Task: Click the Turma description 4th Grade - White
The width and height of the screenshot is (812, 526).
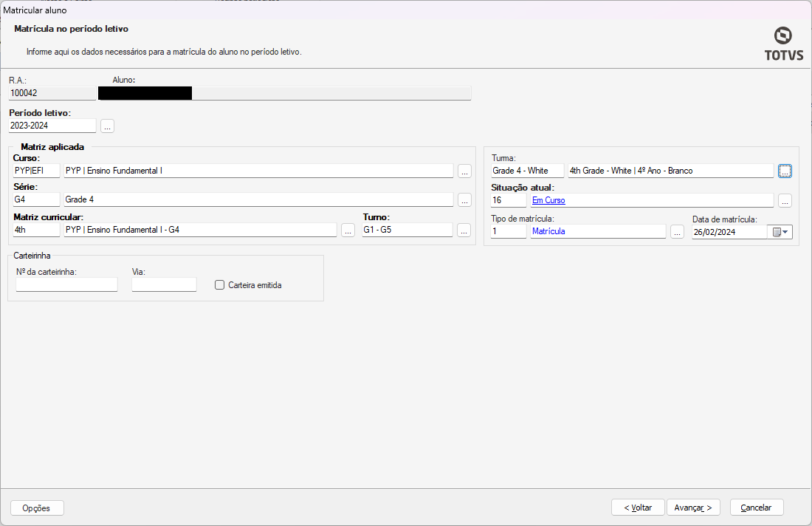Action: (670, 171)
